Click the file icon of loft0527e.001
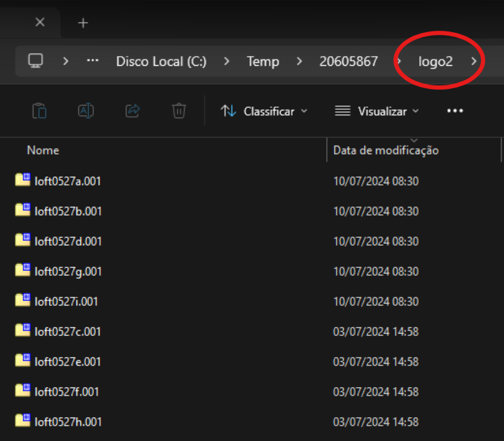This screenshot has height=441, width=504. click(x=23, y=360)
